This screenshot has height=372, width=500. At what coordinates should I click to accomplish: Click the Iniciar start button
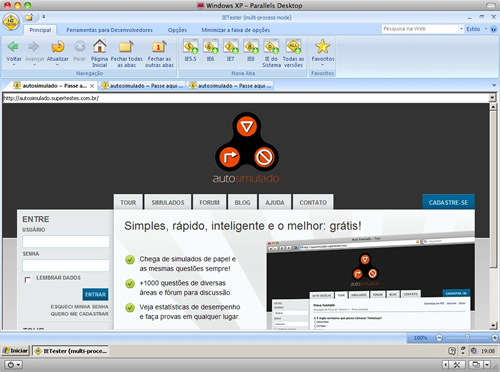(15, 351)
